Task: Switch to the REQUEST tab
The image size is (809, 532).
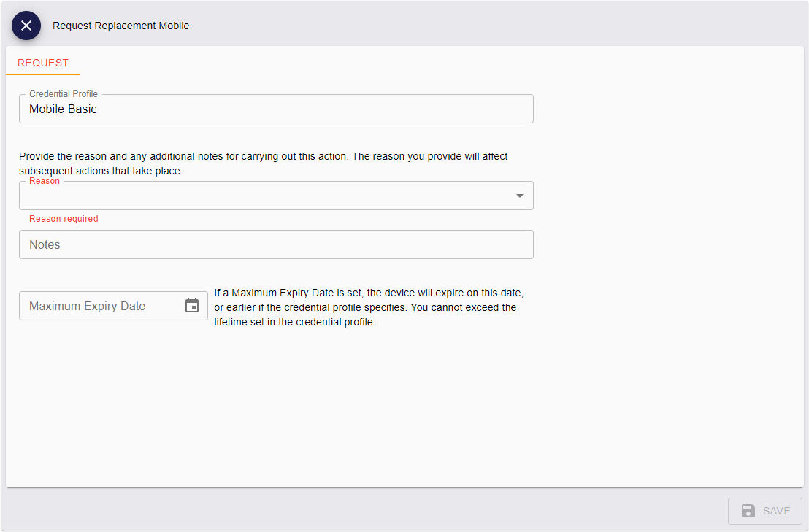Action: 43,63
